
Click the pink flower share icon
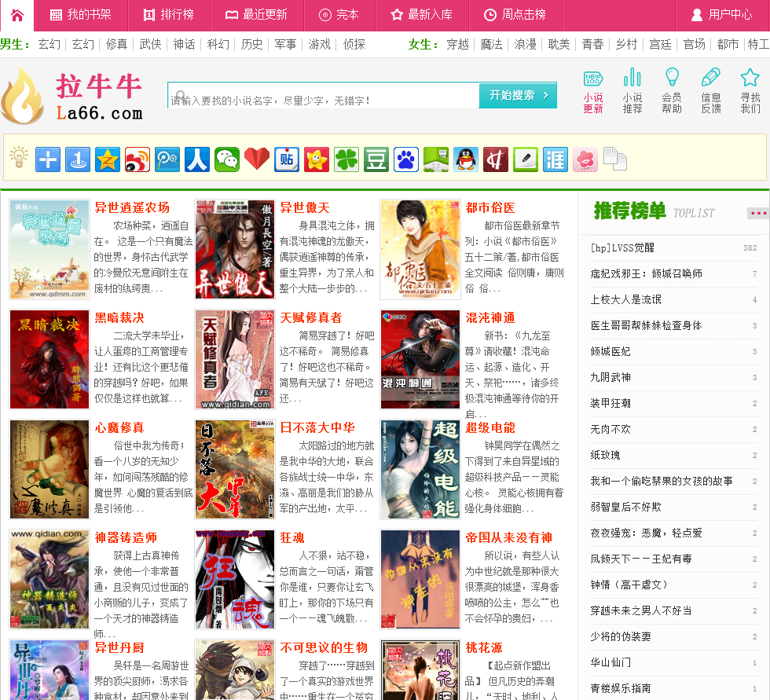585,159
